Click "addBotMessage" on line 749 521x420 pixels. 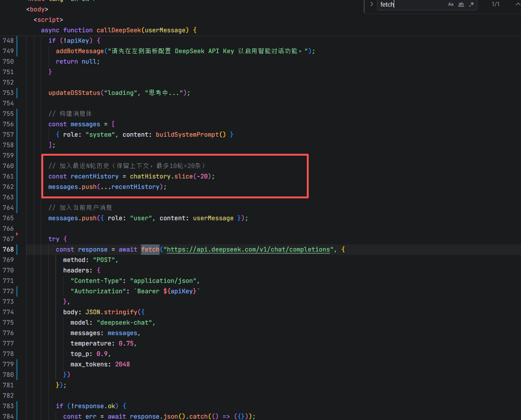click(x=80, y=51)
